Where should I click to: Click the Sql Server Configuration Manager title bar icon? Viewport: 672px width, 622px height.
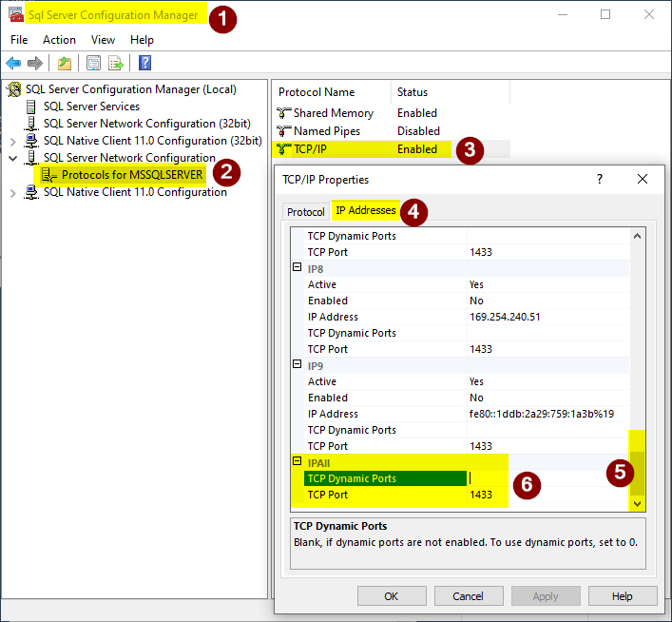tap(16, 14)
